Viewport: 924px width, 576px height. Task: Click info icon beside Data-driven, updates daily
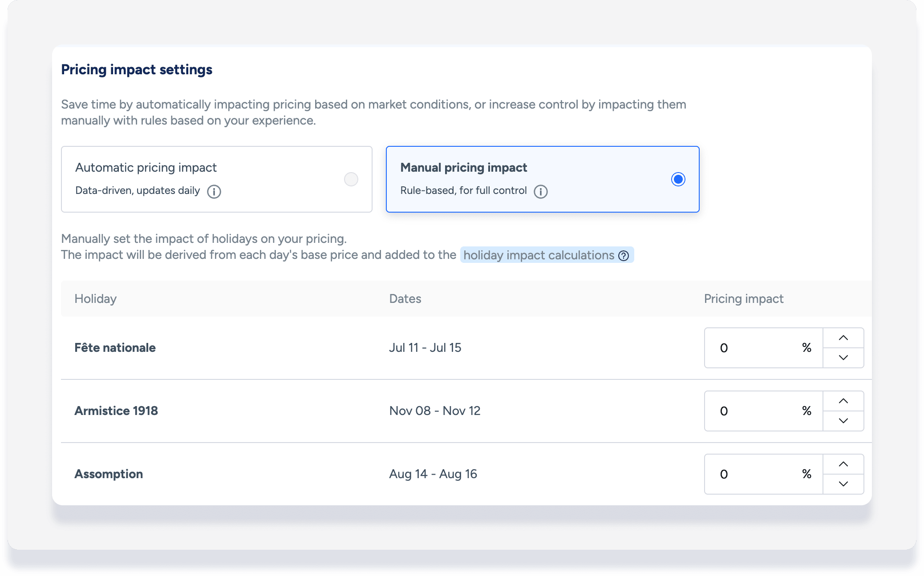point(214,192)
